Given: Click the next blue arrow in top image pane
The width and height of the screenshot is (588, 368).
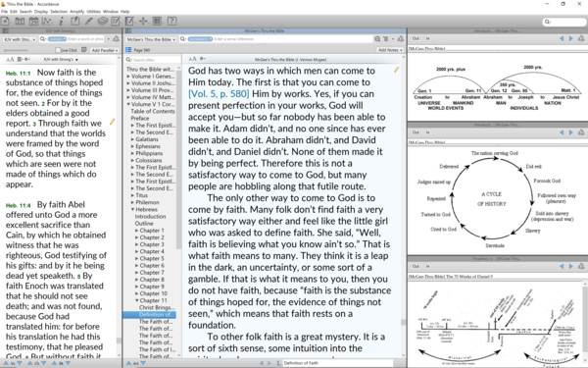Looking at the screenshot, I should coord(570,38).
